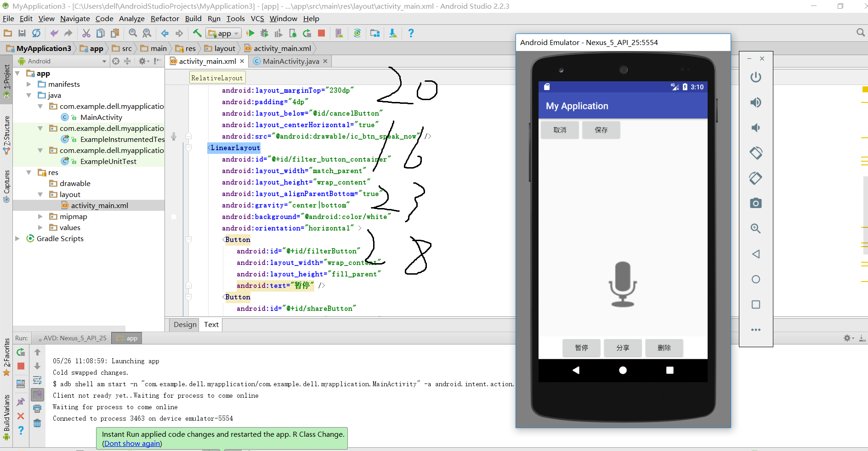Click the emulator zoom icon
The image size is (868, 451).
click(x=756, y=228)
